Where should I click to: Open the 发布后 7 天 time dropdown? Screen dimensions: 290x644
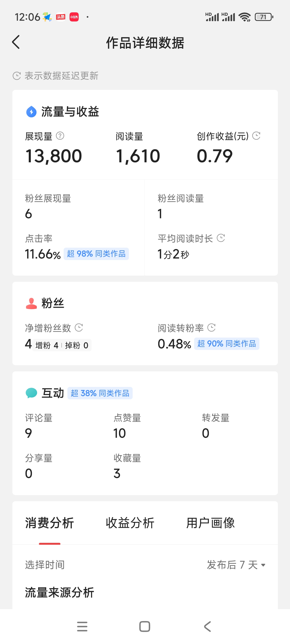point(236,565)
